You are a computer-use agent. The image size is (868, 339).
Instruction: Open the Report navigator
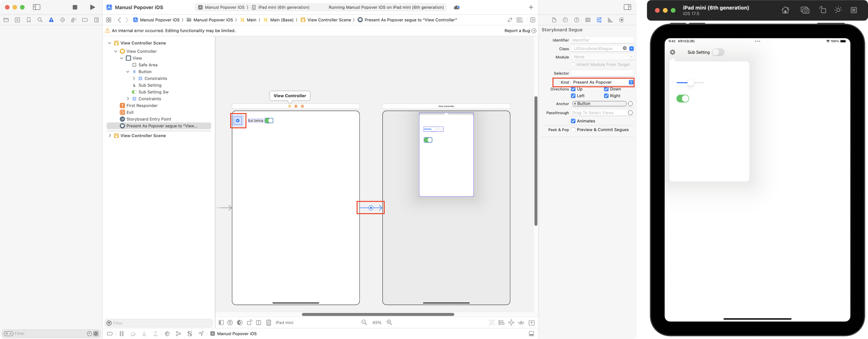pyautogui.click(x=96, y=20)
